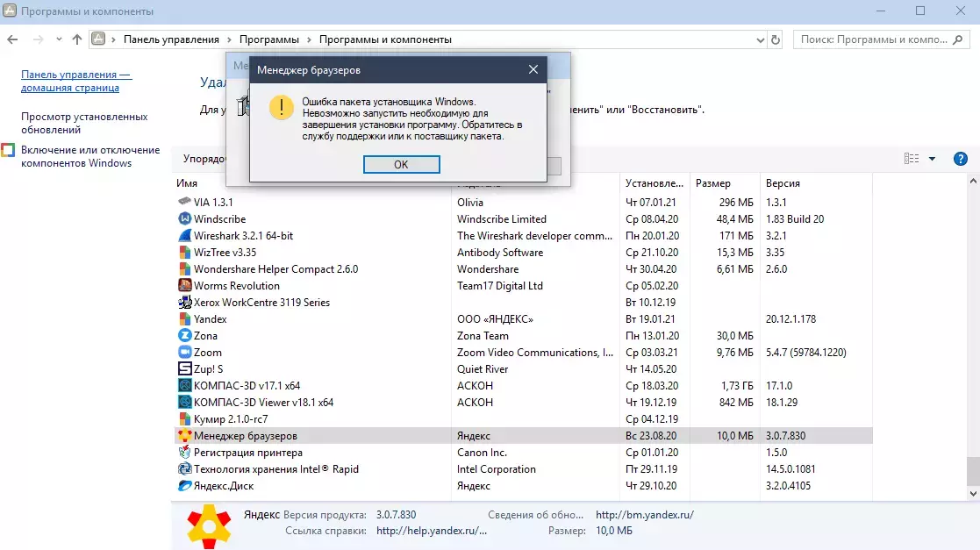Select the КОМПАС-3D v17.1 x64 icon
Viewport: 980px width, 550px height.
point(184,386)
